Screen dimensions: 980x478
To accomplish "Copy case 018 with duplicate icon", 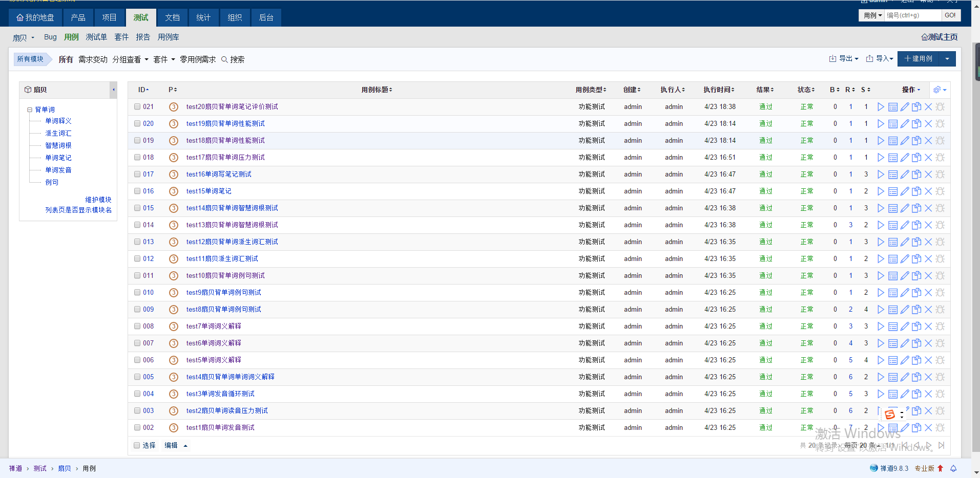I will (x=916, y=158).
